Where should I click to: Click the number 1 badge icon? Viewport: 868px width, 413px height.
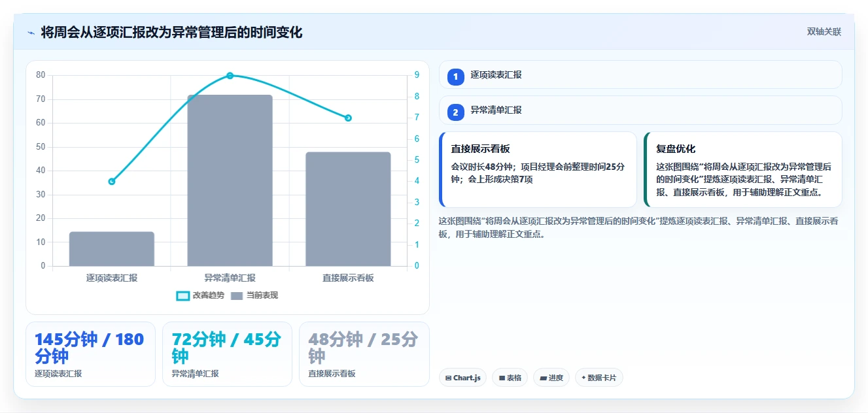click(456, 77)
